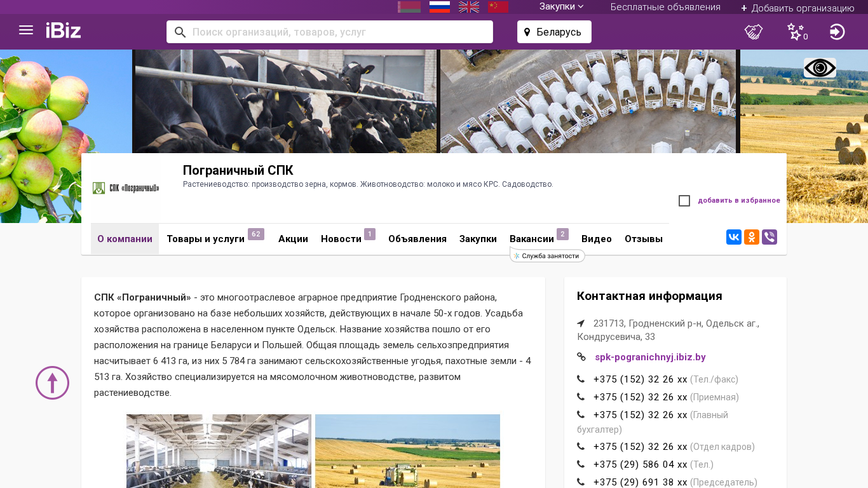Go to the iBiz home logo
The image size is (868, 488).
tap(64, 30)
